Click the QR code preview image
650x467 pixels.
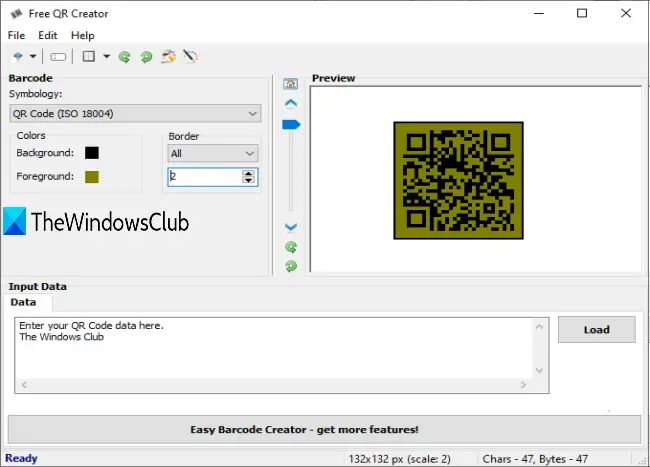(458, 180)
